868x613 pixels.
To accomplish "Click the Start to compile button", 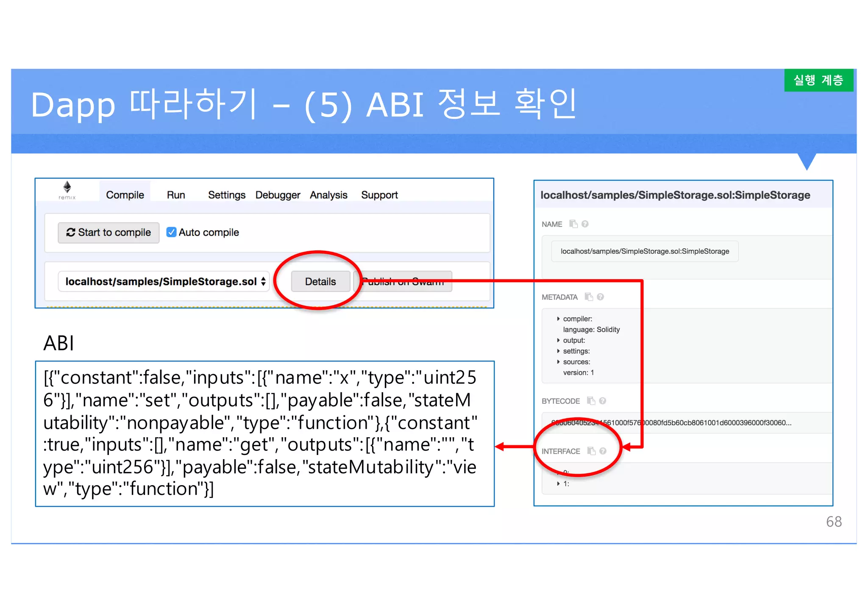I will coord(108,233).
